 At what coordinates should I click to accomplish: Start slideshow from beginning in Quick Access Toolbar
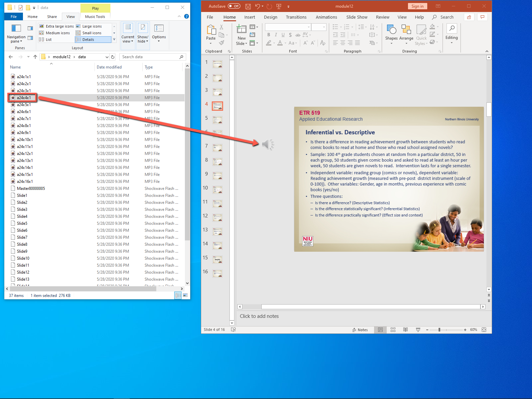click(x=279, y=6)
